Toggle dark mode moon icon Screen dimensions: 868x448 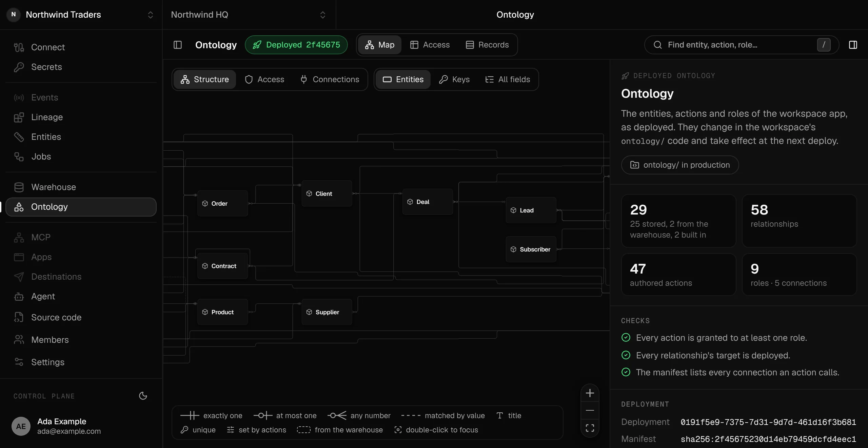pyautogui.click(x=143, y=396)
